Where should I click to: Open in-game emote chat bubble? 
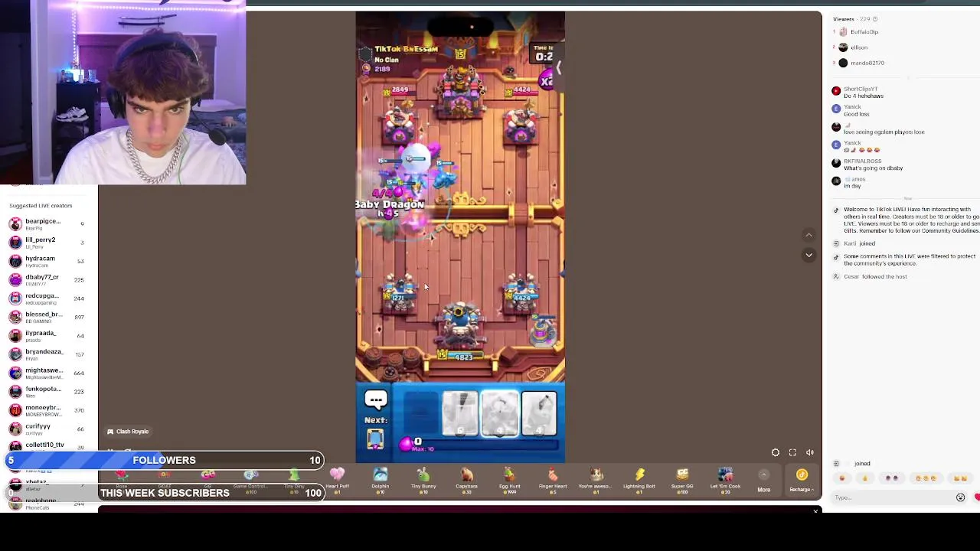[376, 399]
